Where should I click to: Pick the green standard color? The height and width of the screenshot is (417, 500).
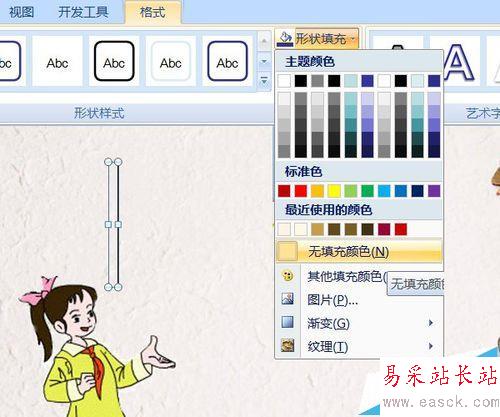[367, 191]
